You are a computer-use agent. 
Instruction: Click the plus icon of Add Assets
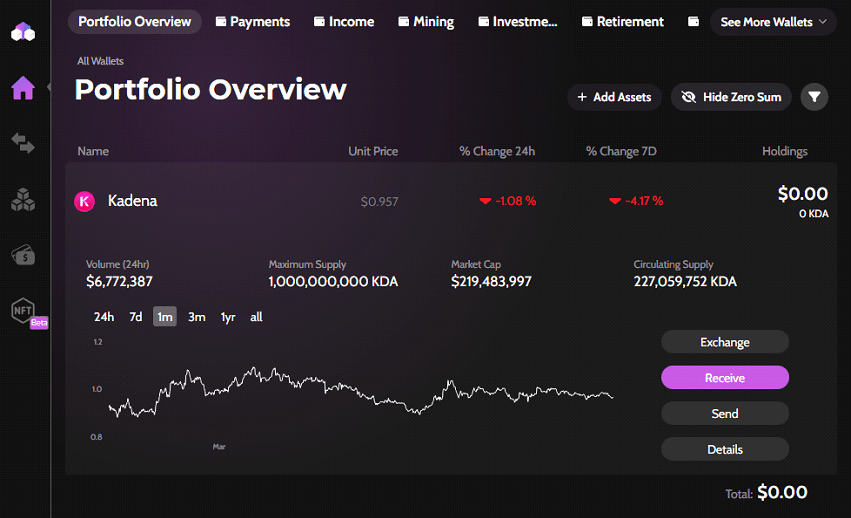582,97
